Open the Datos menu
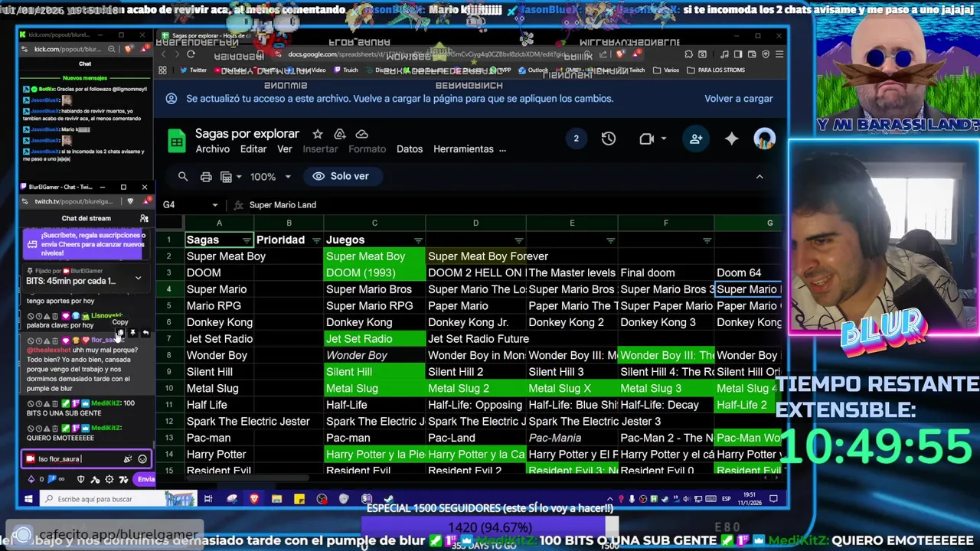Viewport: 980px width, 551px height. 410,149
